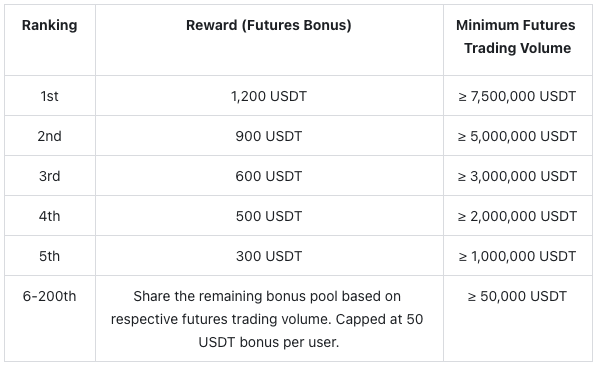Select the 5th ranking cell
The width and height of the screenshot is (597, 365).
(50, 256)
